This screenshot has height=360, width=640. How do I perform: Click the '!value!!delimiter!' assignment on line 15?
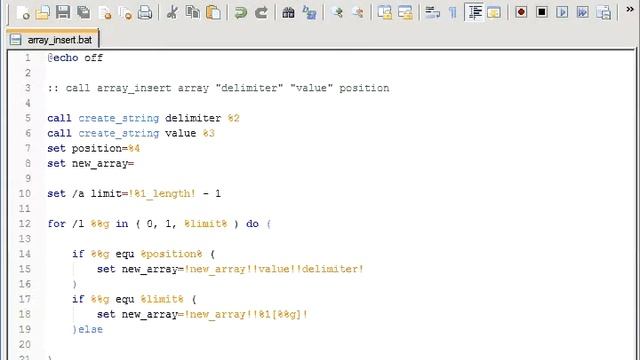(x=230, y=269)
